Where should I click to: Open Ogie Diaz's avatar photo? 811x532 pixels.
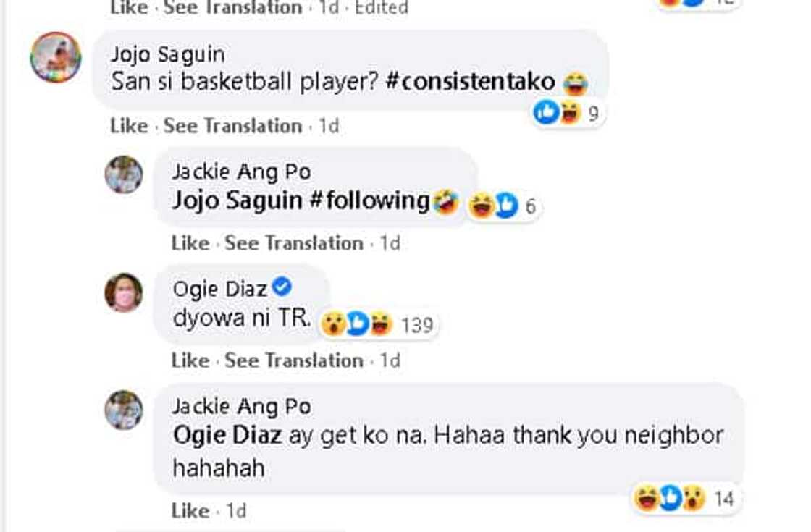tap(124, 292)
